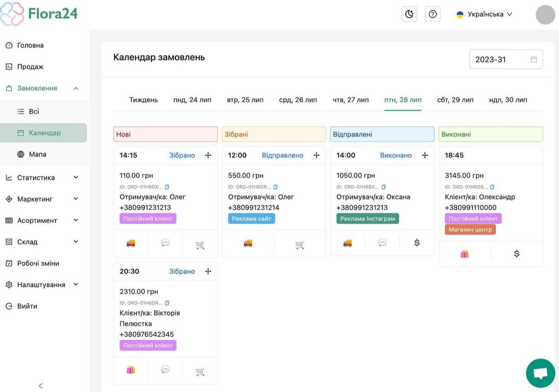
Task: Copy the ID of the 2310.00 грн order
Action: click(x=167, y=303)
